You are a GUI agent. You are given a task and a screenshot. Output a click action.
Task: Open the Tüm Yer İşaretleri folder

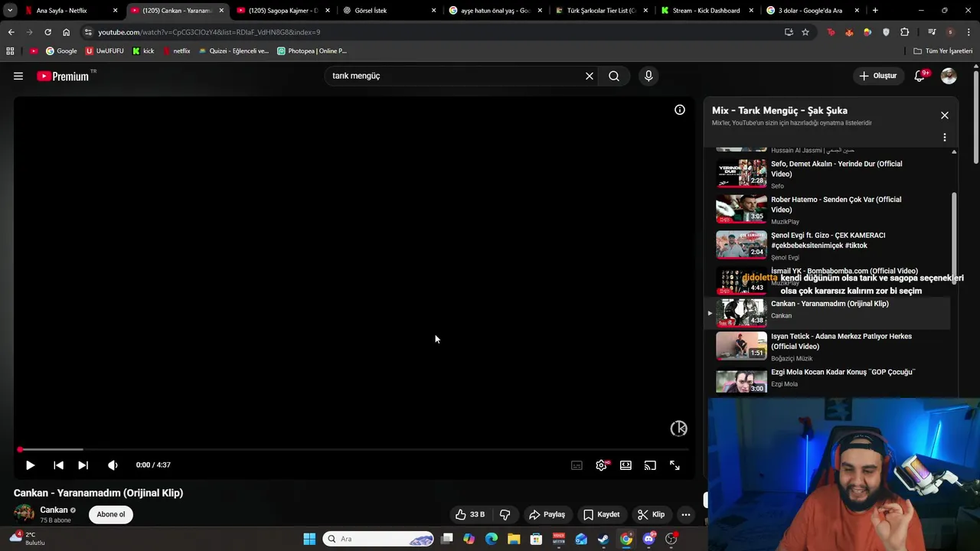click(943, 51)
